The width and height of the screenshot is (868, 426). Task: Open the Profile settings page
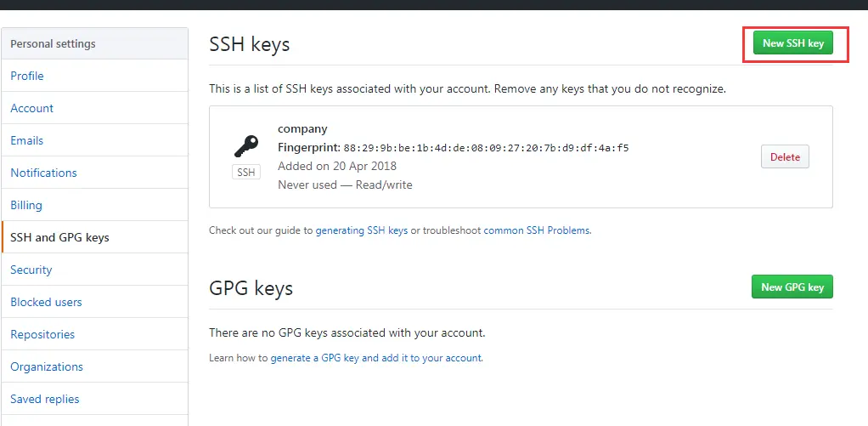coord(27,76)
